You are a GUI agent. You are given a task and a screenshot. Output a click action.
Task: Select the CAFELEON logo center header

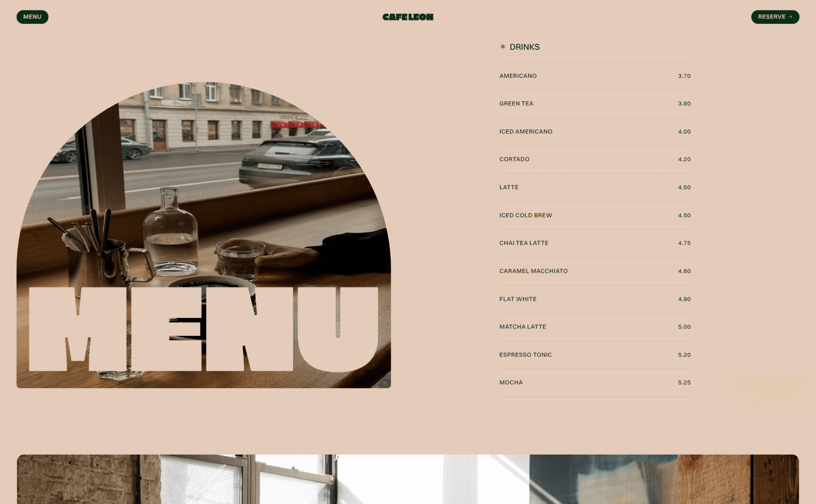point(408,16)
